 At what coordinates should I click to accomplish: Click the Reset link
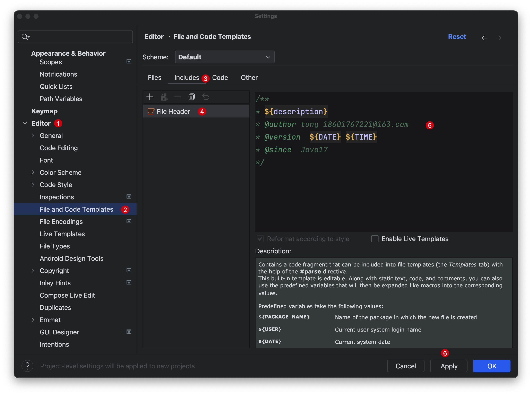(457, 37)
